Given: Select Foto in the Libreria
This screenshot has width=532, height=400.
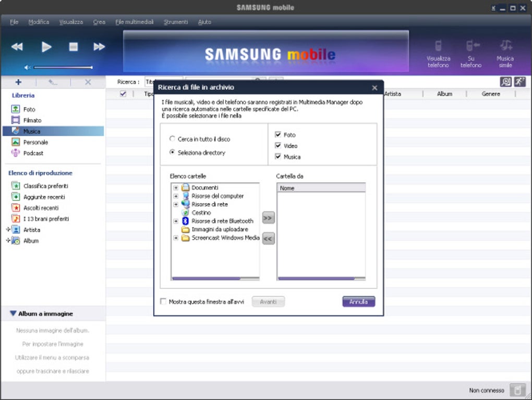Looking at the screenshot, I should point(29,109).
